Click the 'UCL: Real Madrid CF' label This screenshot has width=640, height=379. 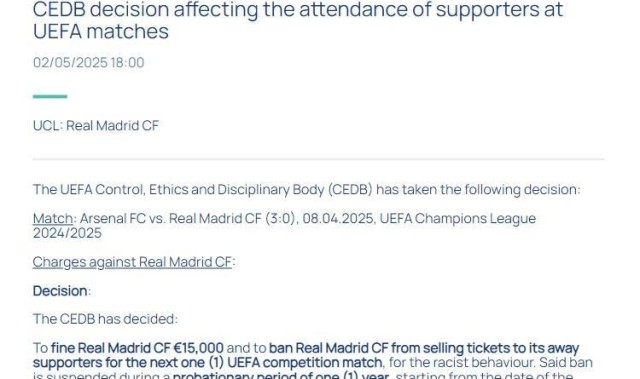[x=96, y=126]
